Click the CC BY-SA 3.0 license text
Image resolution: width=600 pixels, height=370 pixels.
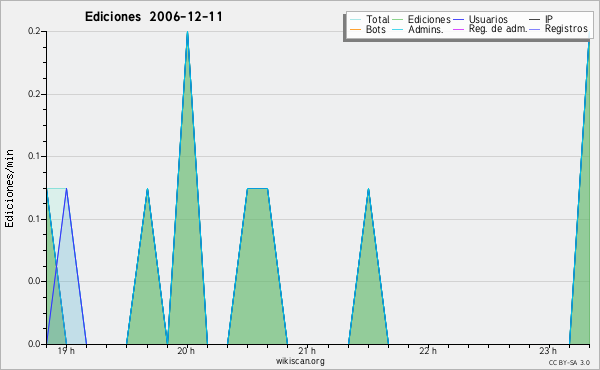click(569, 362)
